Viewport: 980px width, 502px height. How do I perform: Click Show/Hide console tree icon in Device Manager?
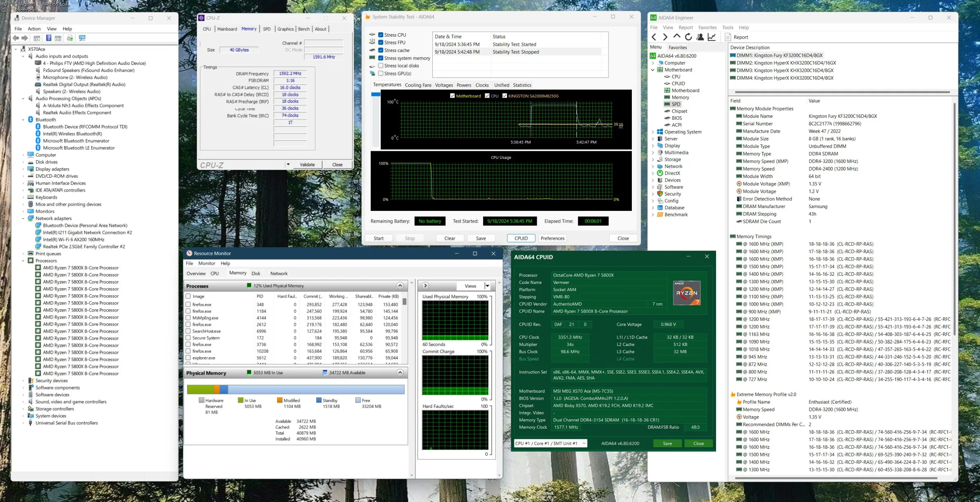tap(37, 38)
